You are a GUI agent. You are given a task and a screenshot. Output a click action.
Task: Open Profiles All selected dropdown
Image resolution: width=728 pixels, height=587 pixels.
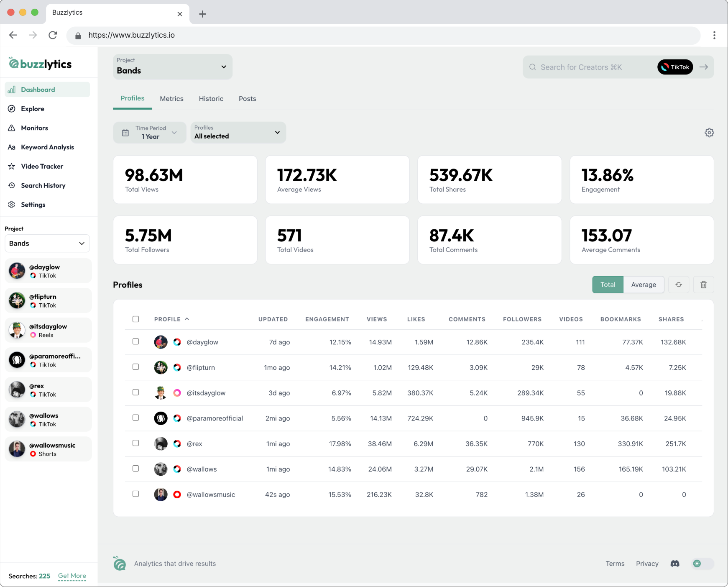point(238,133)
